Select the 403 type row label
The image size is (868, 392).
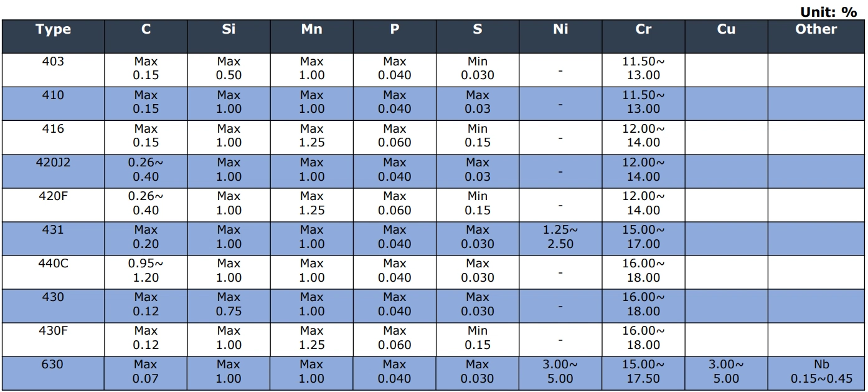coord(53,62)
